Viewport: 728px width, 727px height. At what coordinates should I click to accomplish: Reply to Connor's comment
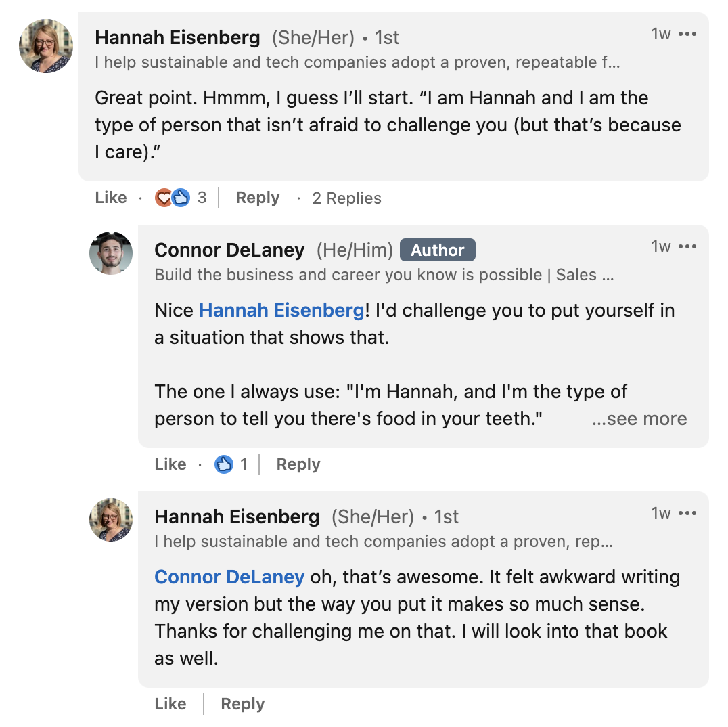[x=298, y=464]
